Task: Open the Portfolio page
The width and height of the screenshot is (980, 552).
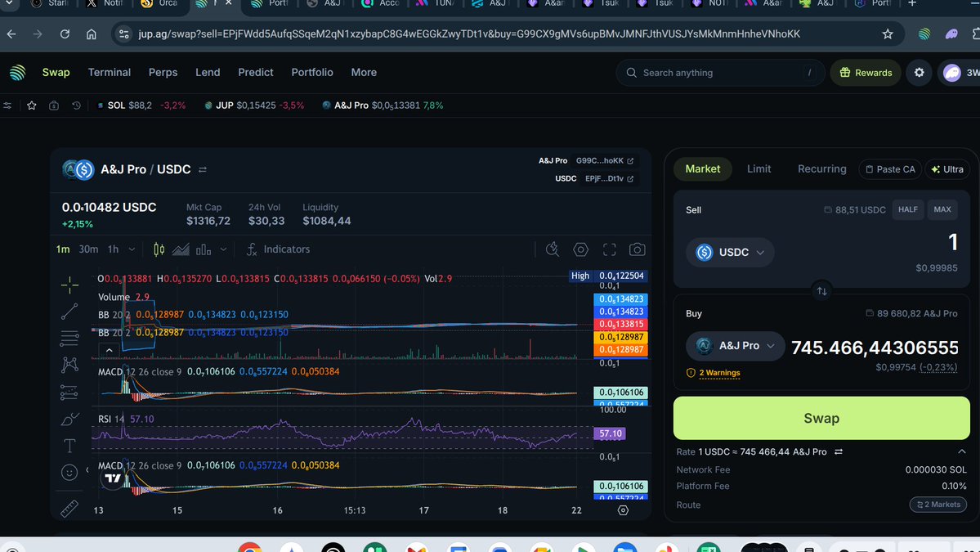Action: pyautogui.click(x=312, y=73)
